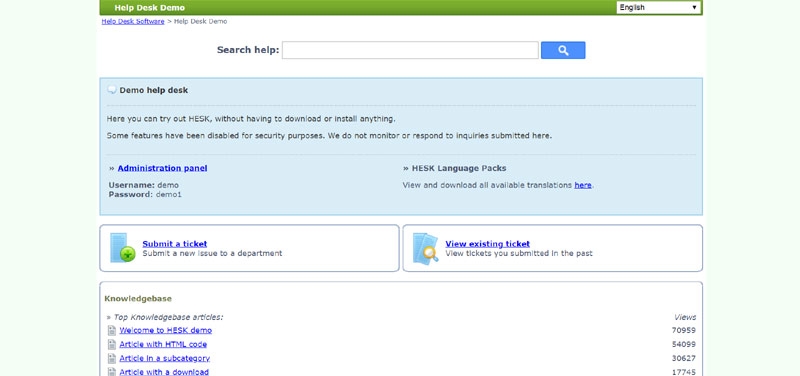The image size is (800, 376).
Task: Click the 'Username: demo' text
Action: [143, 185]
